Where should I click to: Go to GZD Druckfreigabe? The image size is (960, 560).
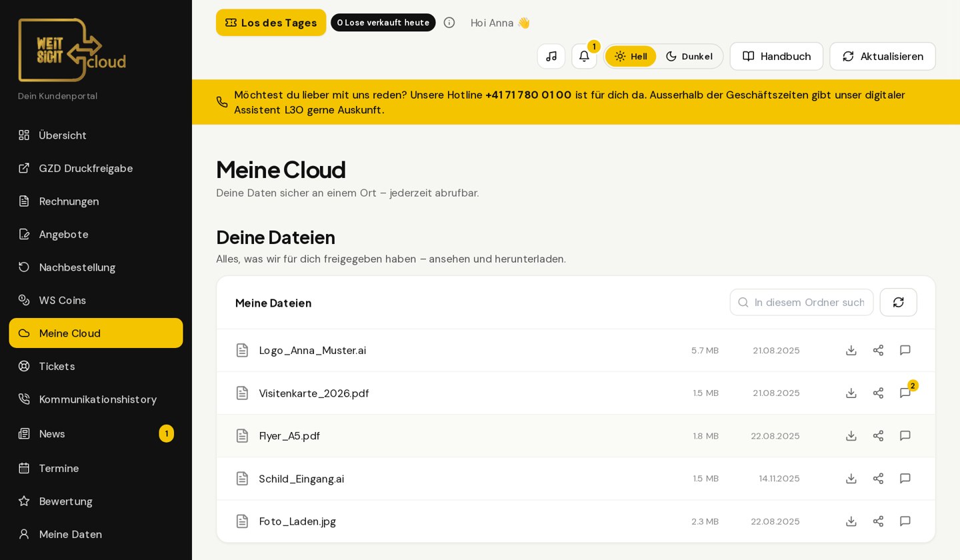click(96, 168)
